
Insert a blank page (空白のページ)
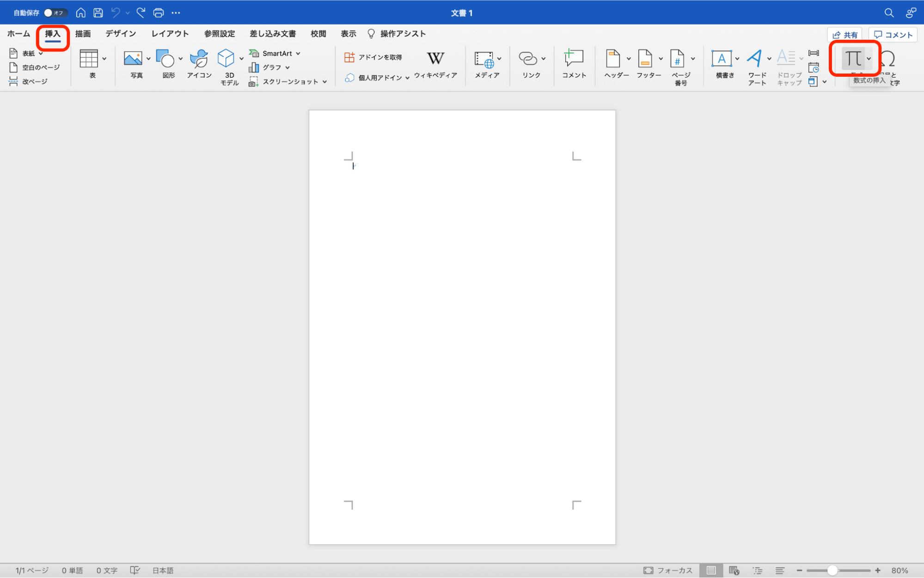pos(35,68)
